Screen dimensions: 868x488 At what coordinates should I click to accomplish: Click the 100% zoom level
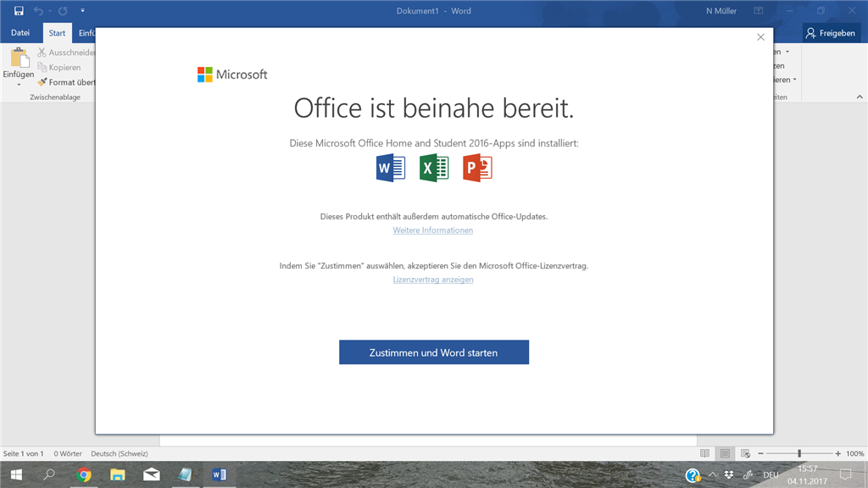(x=854, y=454)
